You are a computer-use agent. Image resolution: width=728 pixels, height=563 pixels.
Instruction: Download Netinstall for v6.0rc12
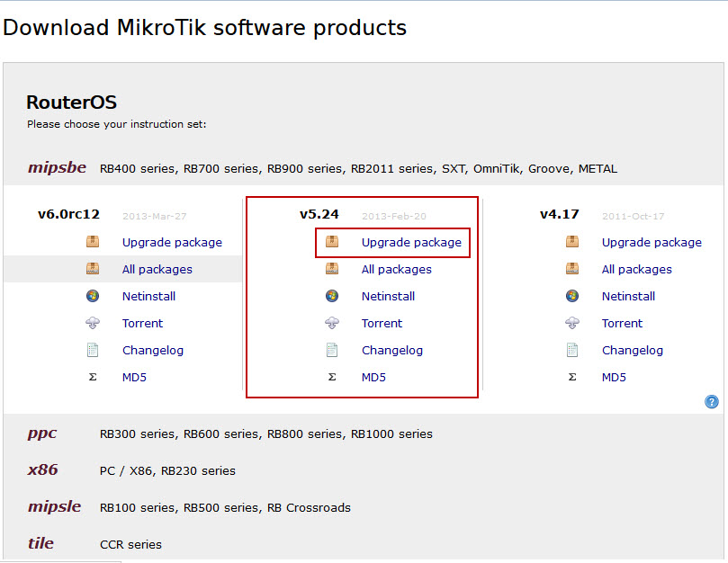pos(148,296)
